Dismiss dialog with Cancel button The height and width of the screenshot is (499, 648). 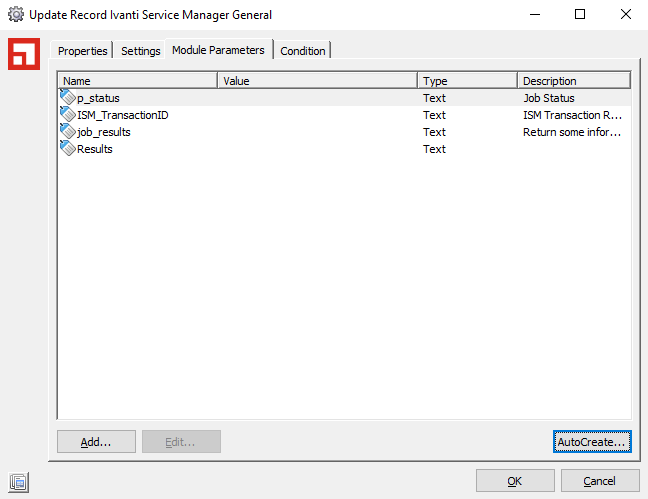pos(600,481)
